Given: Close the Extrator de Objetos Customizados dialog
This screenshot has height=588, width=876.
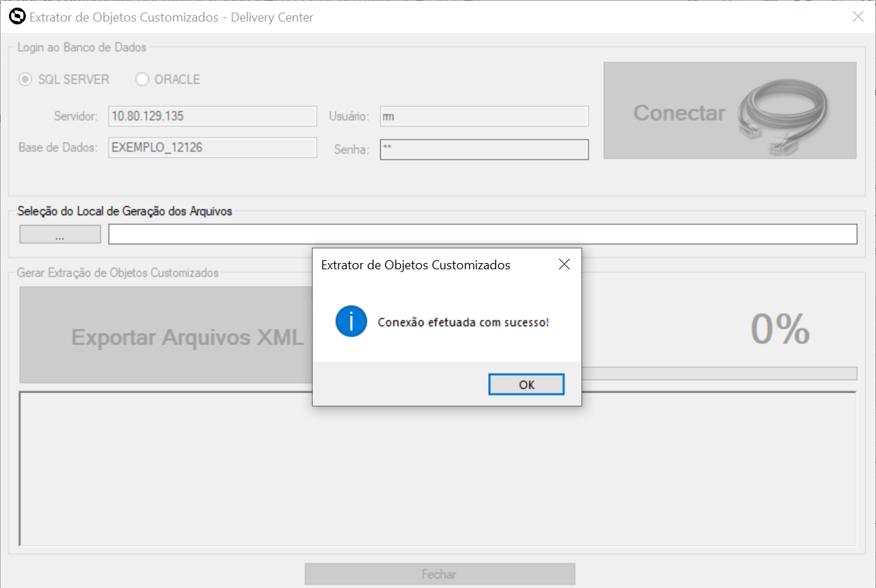Looking at the screenshot, I should [564, 264].
